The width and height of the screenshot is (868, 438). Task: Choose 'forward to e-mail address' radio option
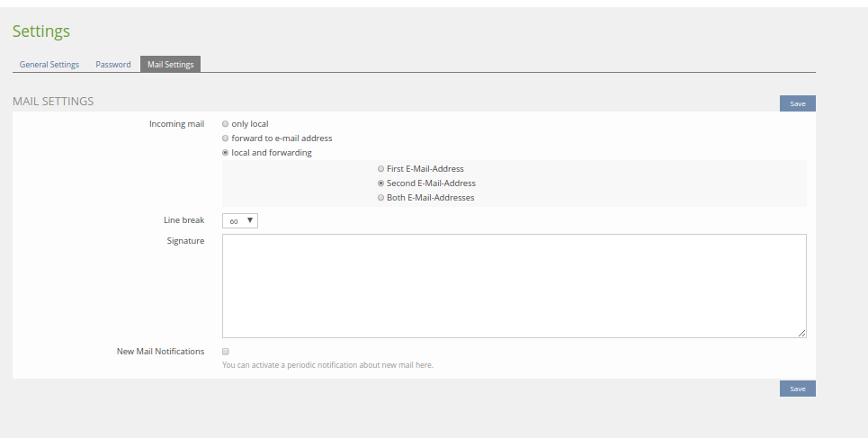coord(226,139)
